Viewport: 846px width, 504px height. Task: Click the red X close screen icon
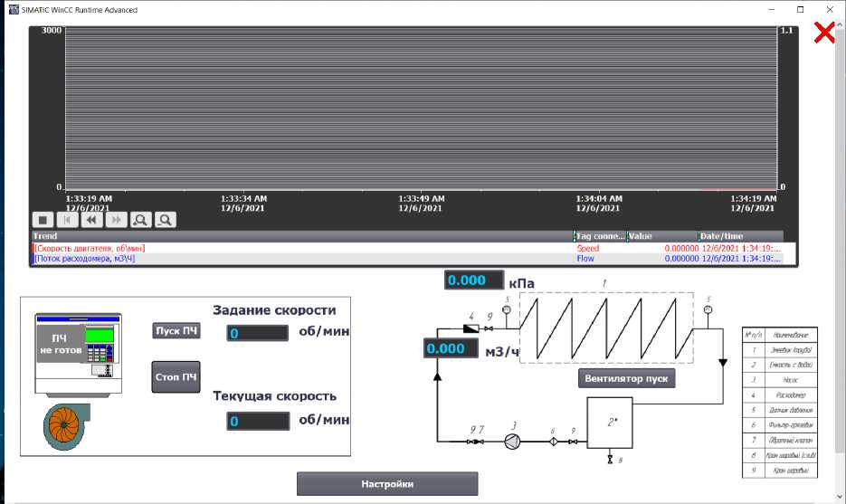824,33
